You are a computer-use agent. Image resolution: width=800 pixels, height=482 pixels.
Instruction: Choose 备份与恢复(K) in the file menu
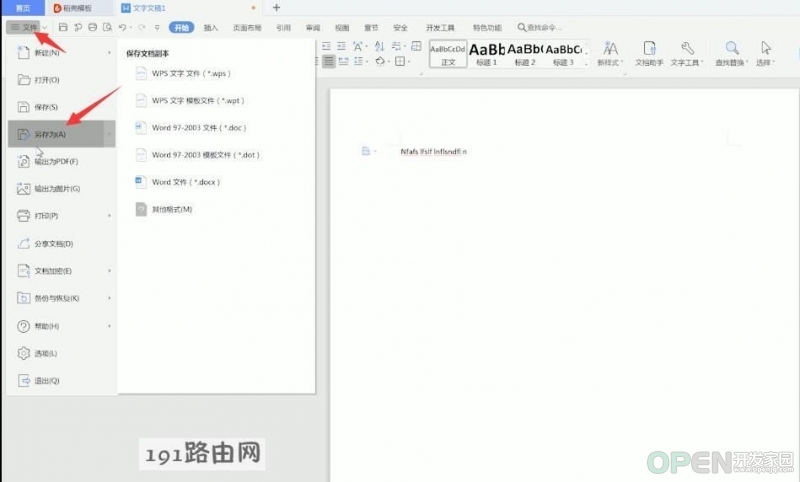[x=61, y=298]
